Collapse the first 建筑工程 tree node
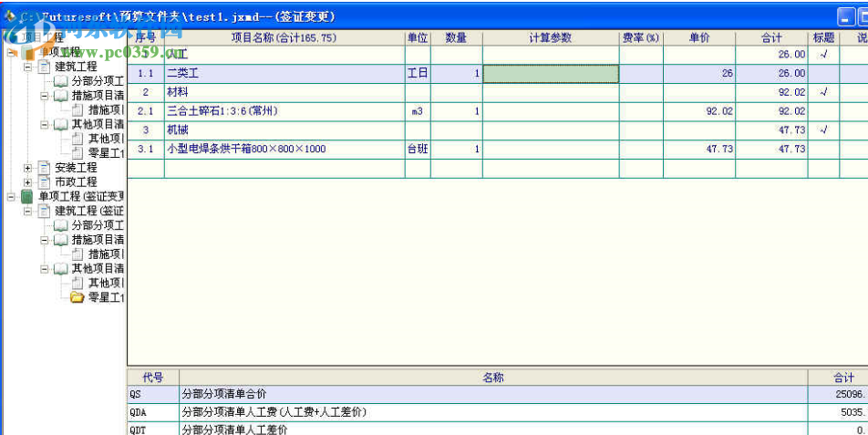 (27, 67)
